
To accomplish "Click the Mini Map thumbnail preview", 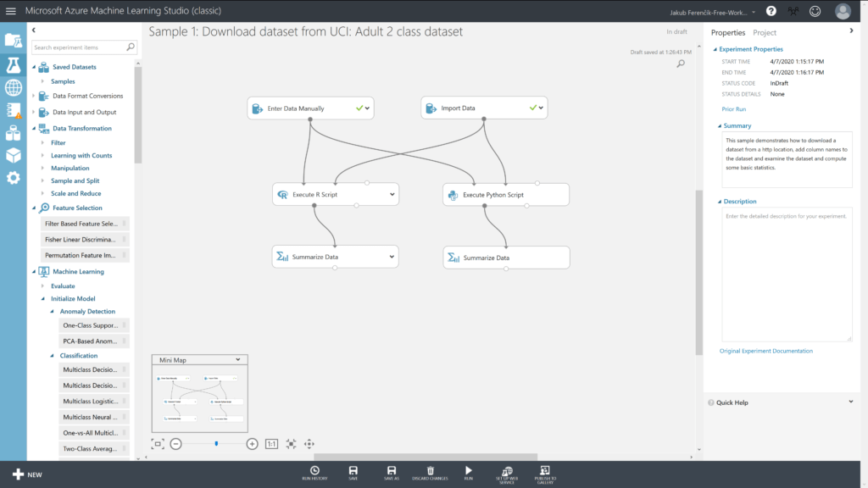I will point(200,398).
